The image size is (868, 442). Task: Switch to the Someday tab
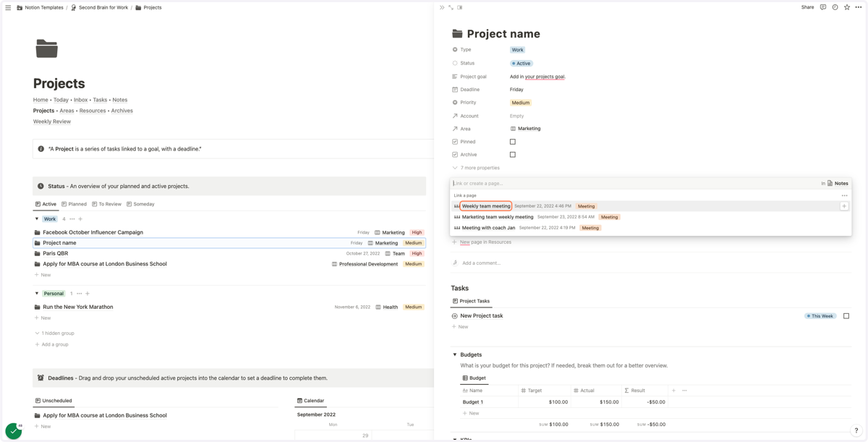click(140, 204)
